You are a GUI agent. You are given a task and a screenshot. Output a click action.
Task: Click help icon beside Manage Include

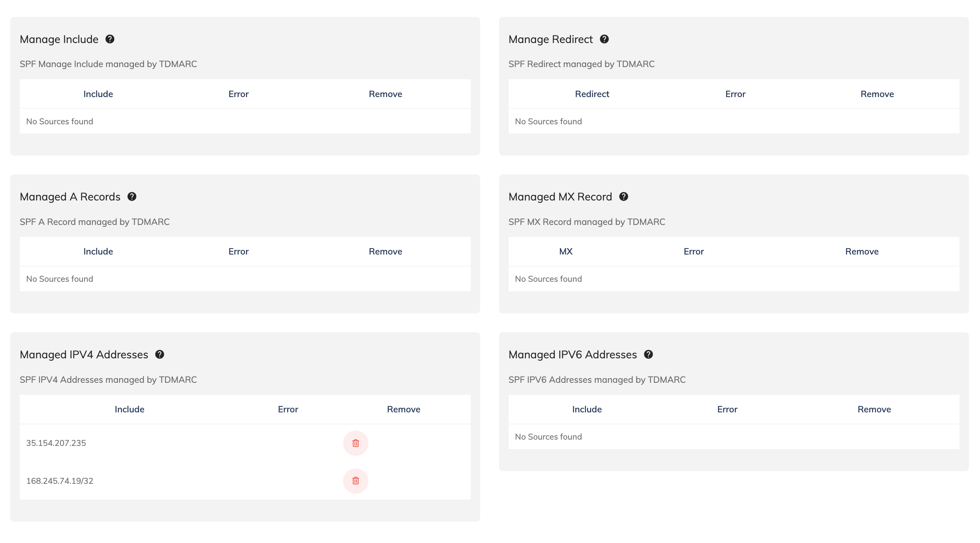tap(110, 39)
